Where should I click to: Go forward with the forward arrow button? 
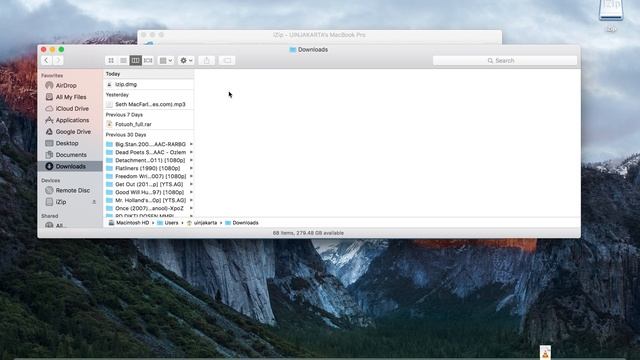coord(58,60)
